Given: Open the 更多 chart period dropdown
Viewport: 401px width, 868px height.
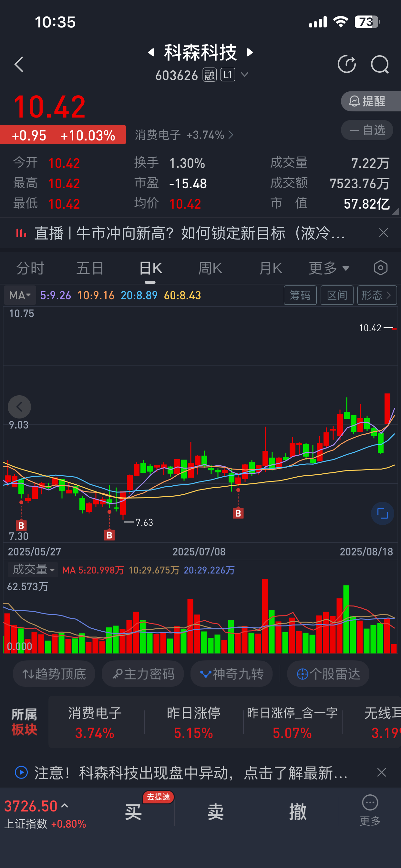Looking at the screenshot, I should (x=329, y=268).
